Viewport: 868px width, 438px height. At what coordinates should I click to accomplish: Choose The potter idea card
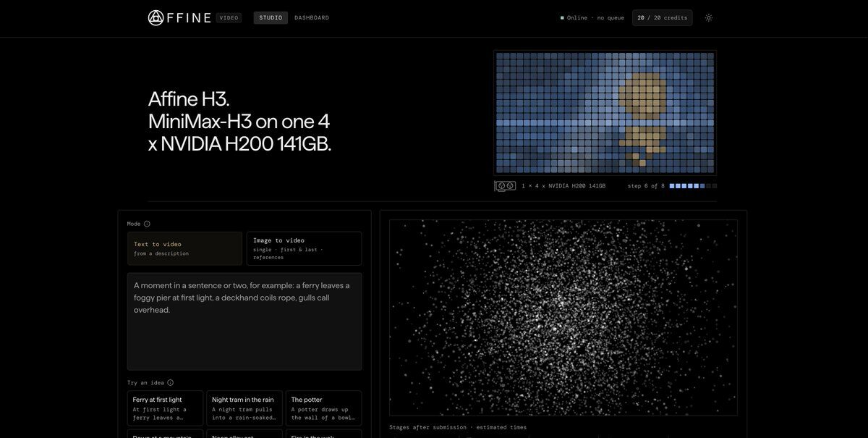(323, 408)
